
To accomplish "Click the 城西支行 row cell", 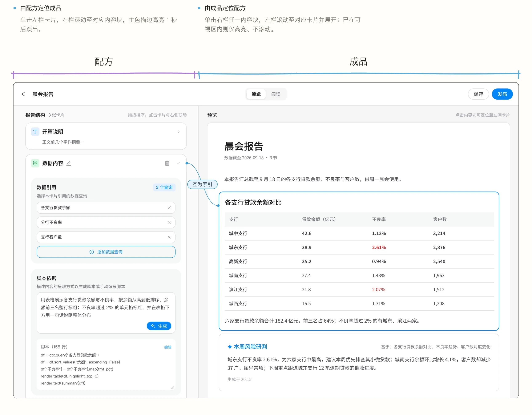I will [238, 304].
